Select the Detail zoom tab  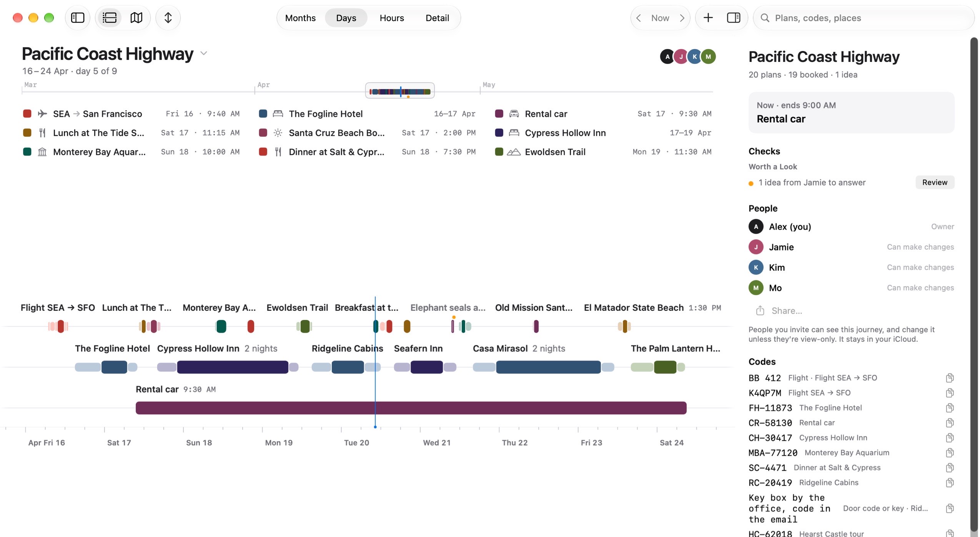[x=437, y=18]
